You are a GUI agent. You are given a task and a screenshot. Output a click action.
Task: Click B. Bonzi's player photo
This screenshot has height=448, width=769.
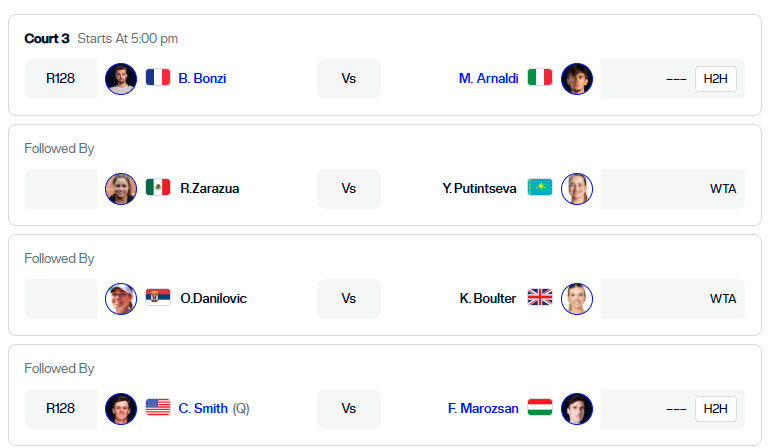(x=121, y=79)
